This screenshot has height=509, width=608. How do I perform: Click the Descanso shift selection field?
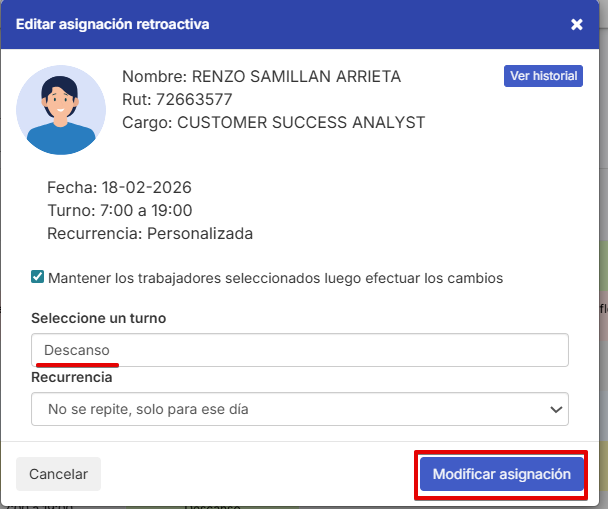[x=300, y=350]
